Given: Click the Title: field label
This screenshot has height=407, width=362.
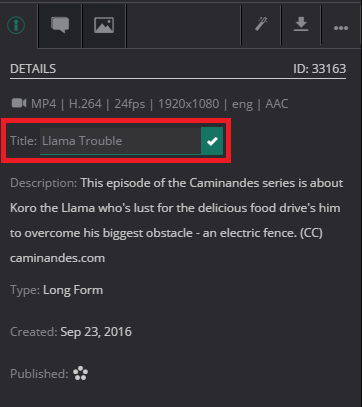Looking at the screenshot, I should [x=23, y=141].
